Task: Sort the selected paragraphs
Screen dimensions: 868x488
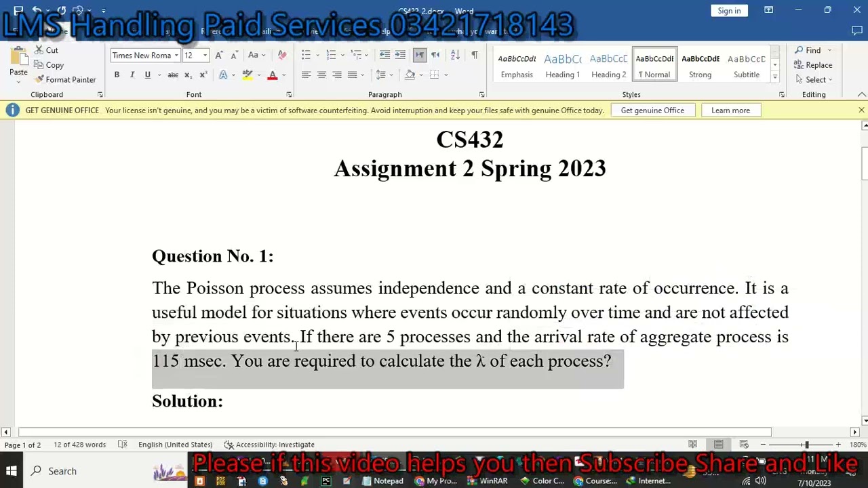Action: tap(455, 55)
